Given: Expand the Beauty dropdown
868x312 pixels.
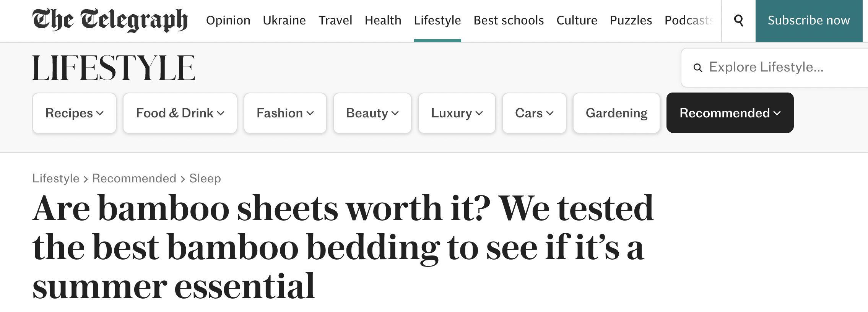Looking at the screenshot, I should tap(372, 113).
